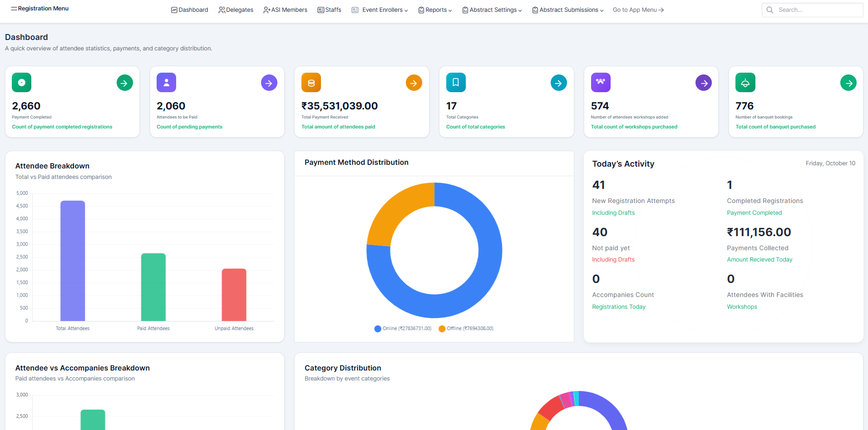This screenshot has height=430, width=868.
Task: Open Abstract Submissions dropdown
Action: point(568,10)
